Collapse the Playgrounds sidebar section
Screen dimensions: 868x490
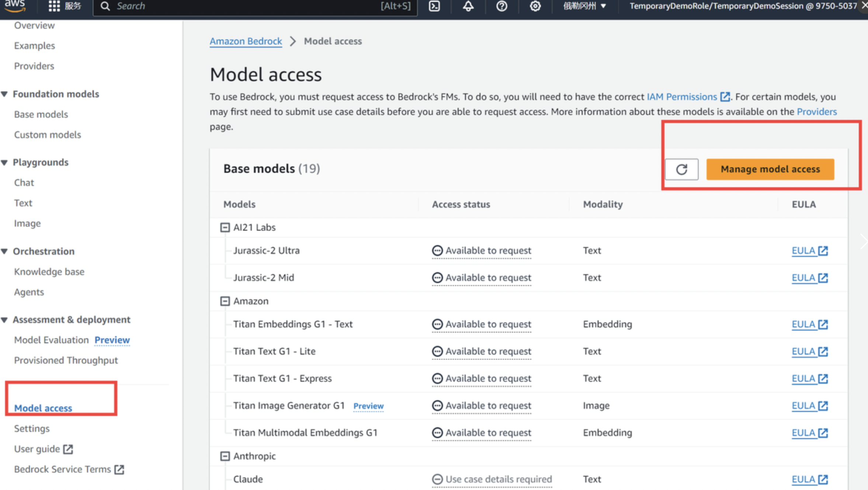pyautogui.click(x=4, y=162)
